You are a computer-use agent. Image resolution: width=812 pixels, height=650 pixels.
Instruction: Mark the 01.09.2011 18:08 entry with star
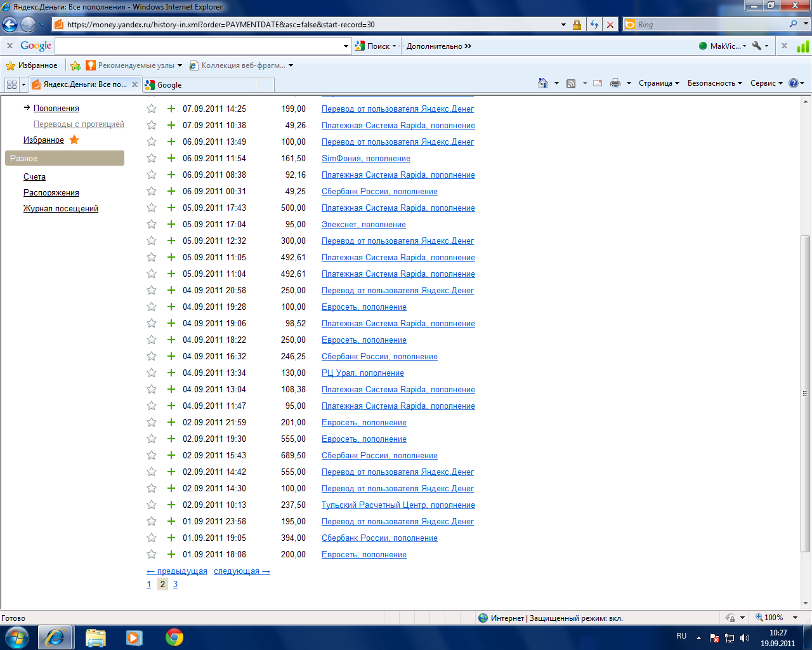(x=152, y=554)
